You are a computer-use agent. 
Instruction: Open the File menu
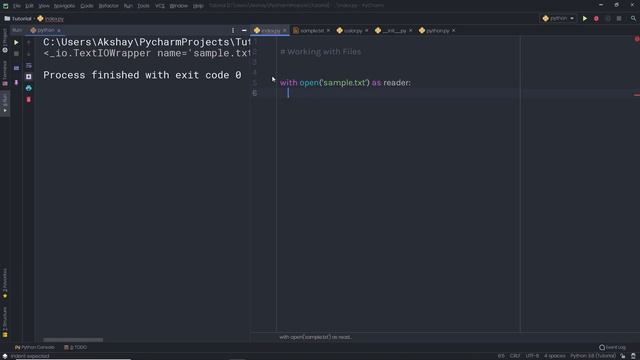tap(16, 6)
